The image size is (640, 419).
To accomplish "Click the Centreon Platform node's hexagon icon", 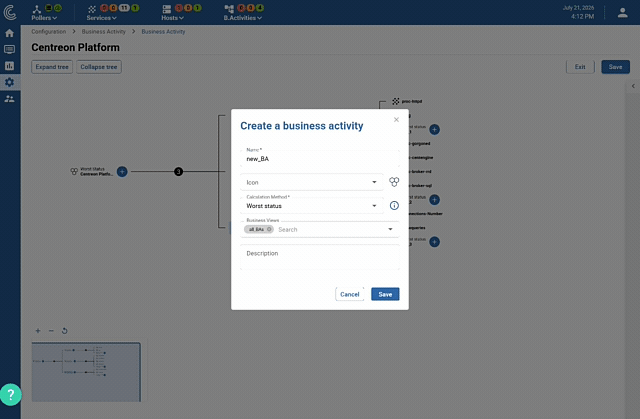I will click(x=74, y=172).
